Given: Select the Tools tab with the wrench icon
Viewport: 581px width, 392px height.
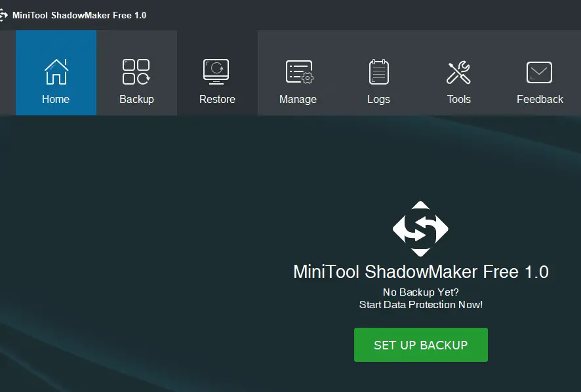Looking at the screenshot, I should [459, 73].
